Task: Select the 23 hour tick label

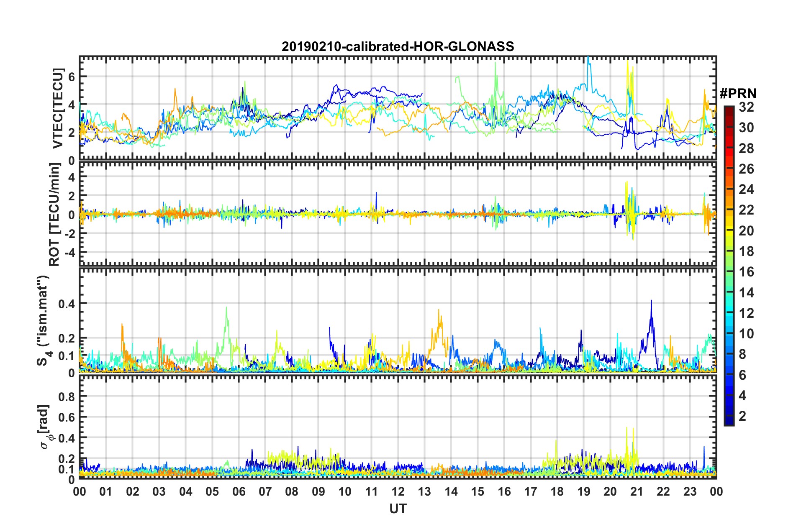Action: [690, 491]
